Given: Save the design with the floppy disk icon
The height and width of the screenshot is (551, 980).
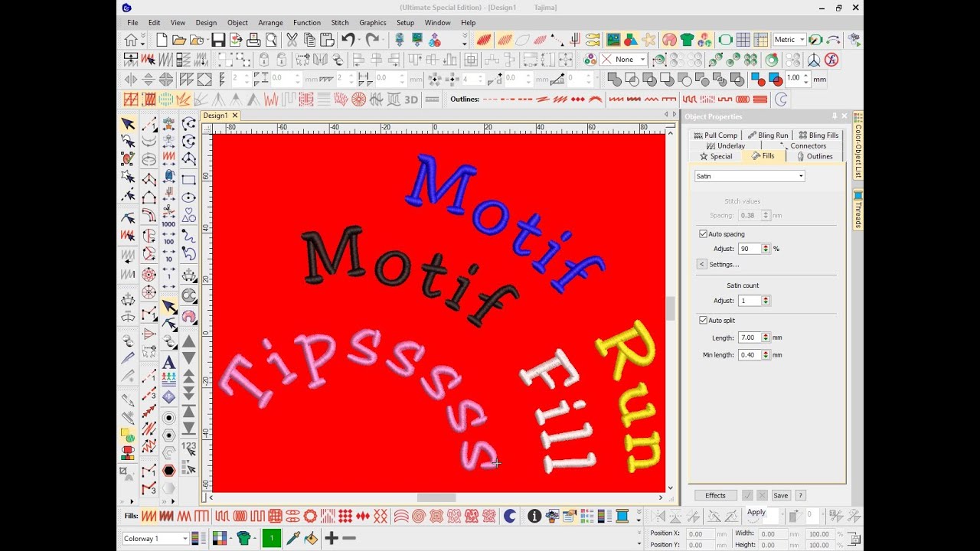Looking at the screenshot, I should click(218, 41).
